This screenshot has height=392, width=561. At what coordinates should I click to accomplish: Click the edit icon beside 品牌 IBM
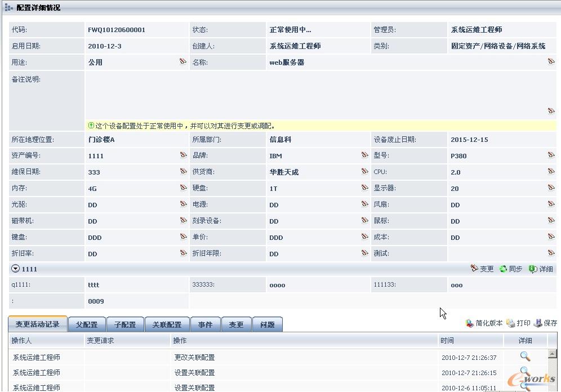tap(365, 155)
